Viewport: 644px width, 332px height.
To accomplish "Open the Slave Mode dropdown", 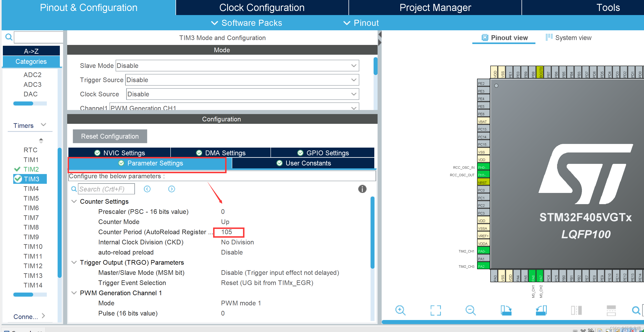I will tap(354, 66).
